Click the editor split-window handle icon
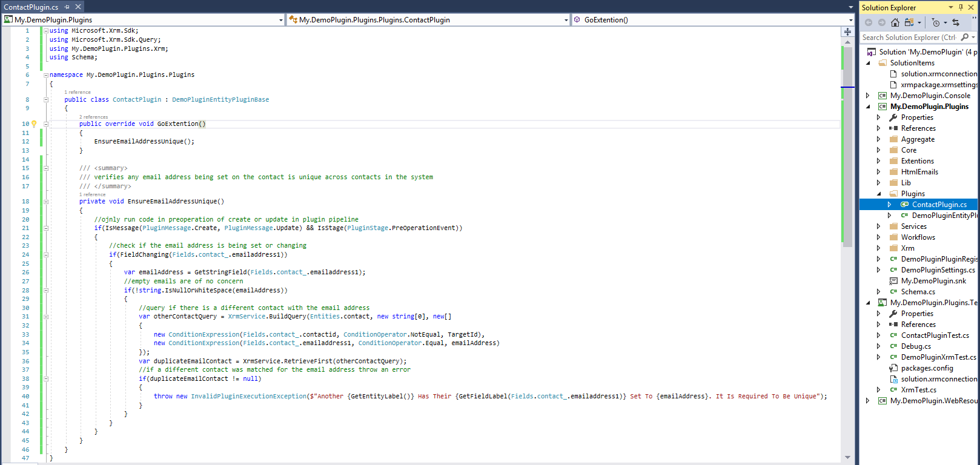The width and height of the screenshot is (980, 465). click(x=847, y=32)
